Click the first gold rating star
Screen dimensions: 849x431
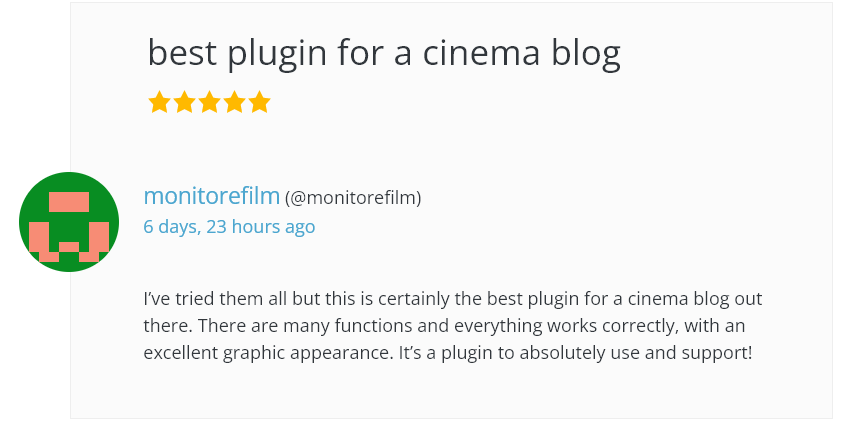point(159,102)
